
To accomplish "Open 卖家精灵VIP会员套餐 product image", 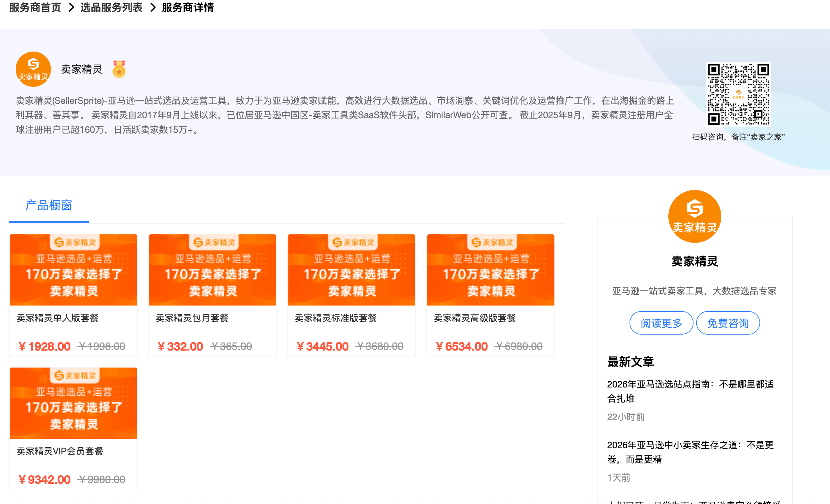I will coord(73,403).
